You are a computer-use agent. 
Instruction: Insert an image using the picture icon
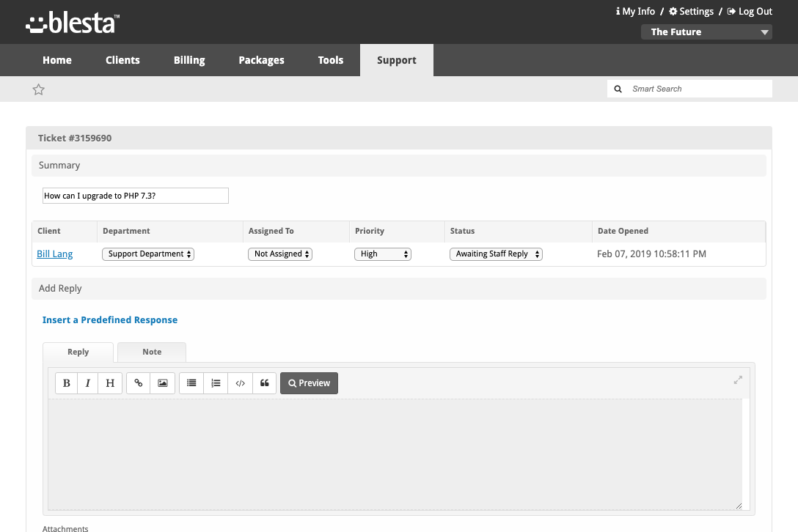click(163, 383)
